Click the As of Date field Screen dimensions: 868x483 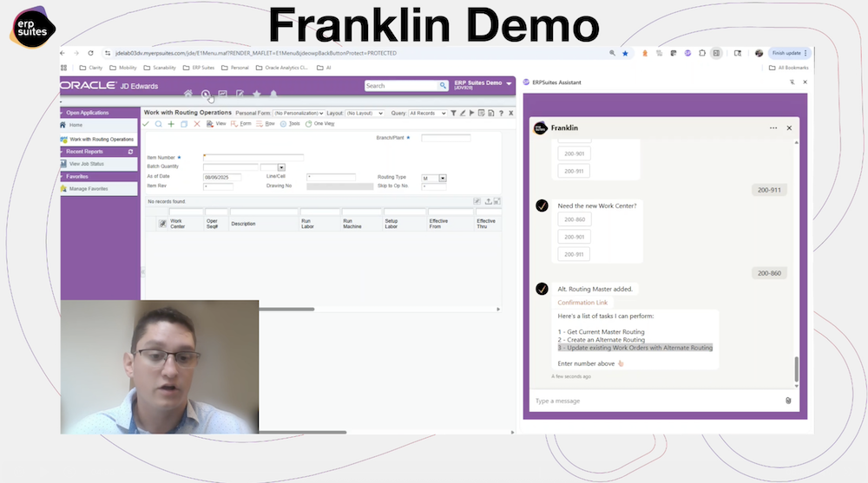point(222,177)
